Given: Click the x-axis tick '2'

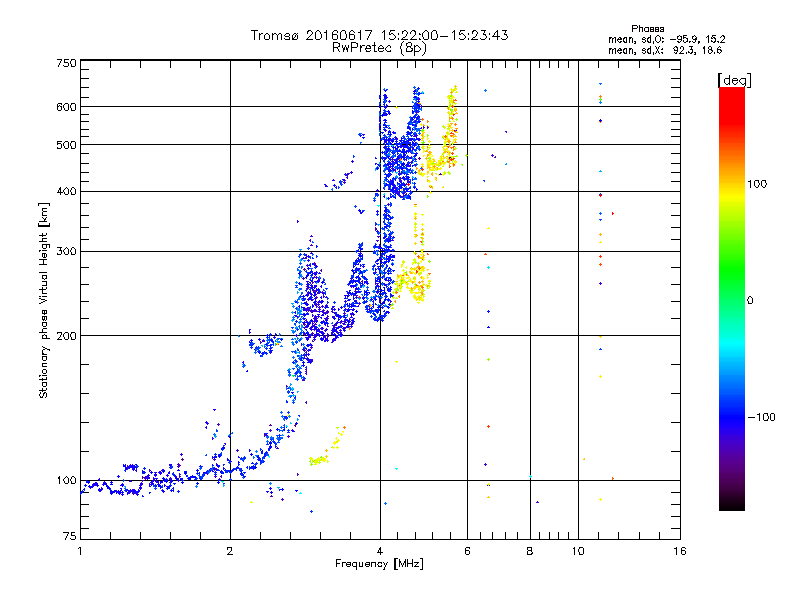Looking at the screenshot, I should (x=230, y=551).
